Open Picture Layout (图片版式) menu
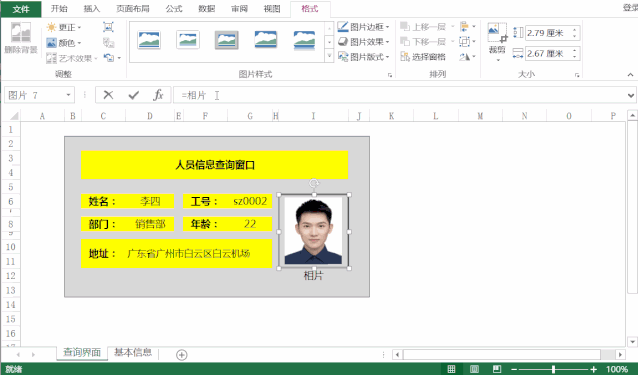Screen dimensions: 638x375 (363, 57)
